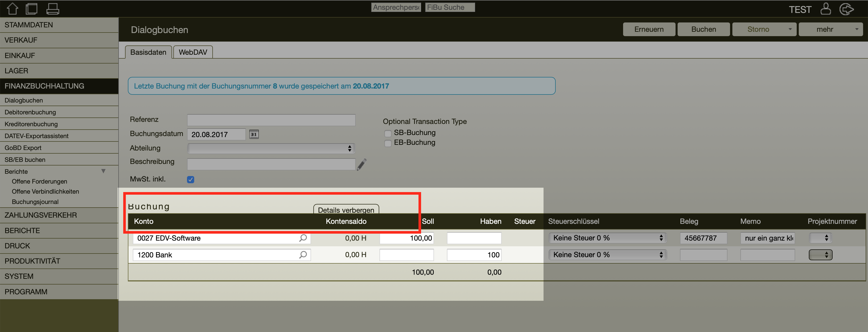Open the user profile icon
The height and width of the screenshot is (332, 868).
[825, 9]
